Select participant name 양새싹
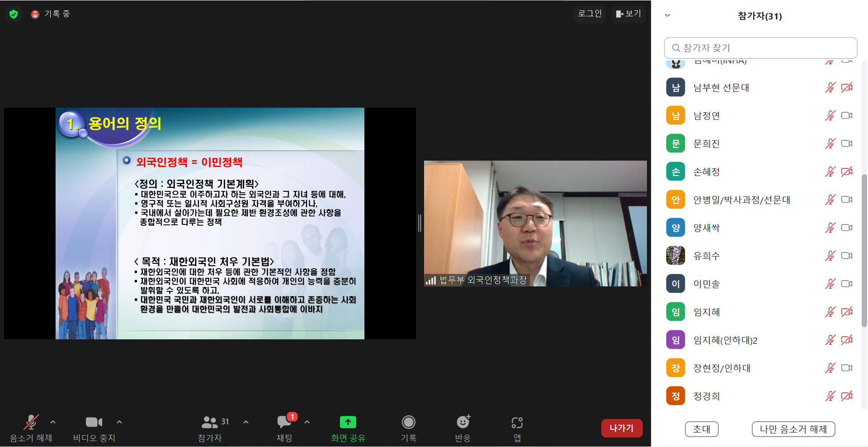Image resolution: width=868 pixels, height=447 pixels. [x=707, y=228]
